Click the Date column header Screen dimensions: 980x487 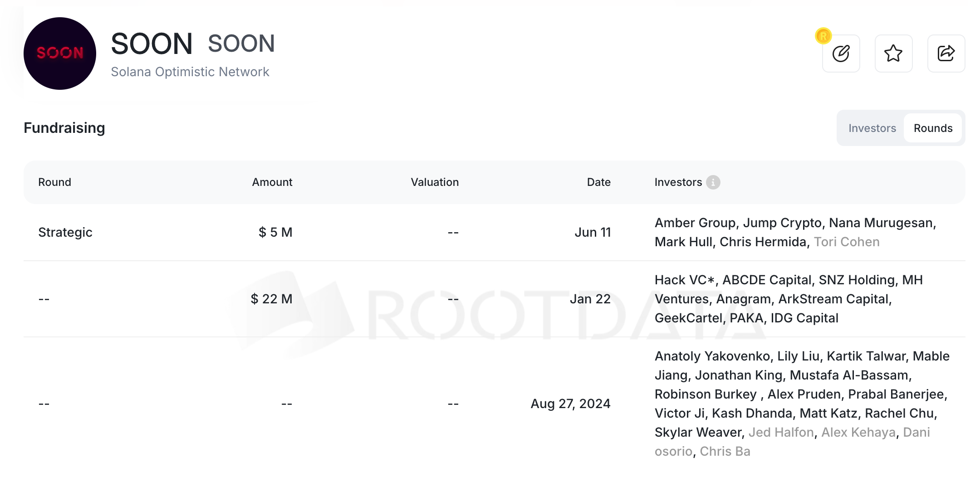click(598, 182)
